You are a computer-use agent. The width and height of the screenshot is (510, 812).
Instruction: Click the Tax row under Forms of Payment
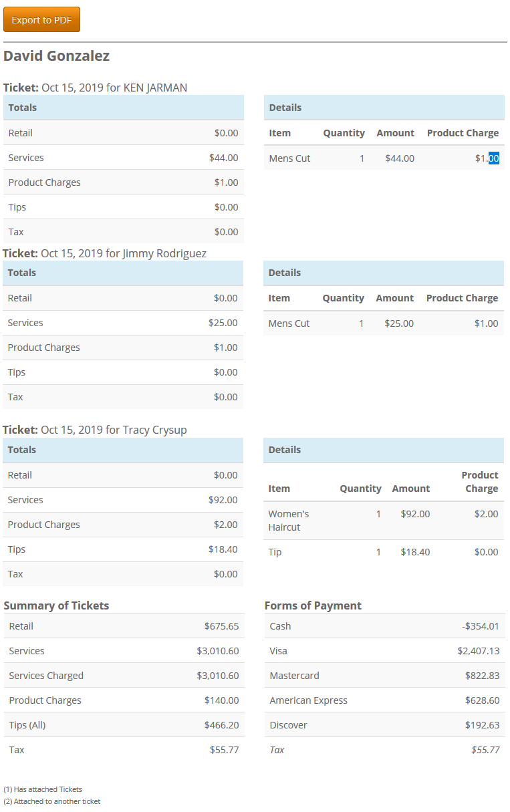point(384,749)
